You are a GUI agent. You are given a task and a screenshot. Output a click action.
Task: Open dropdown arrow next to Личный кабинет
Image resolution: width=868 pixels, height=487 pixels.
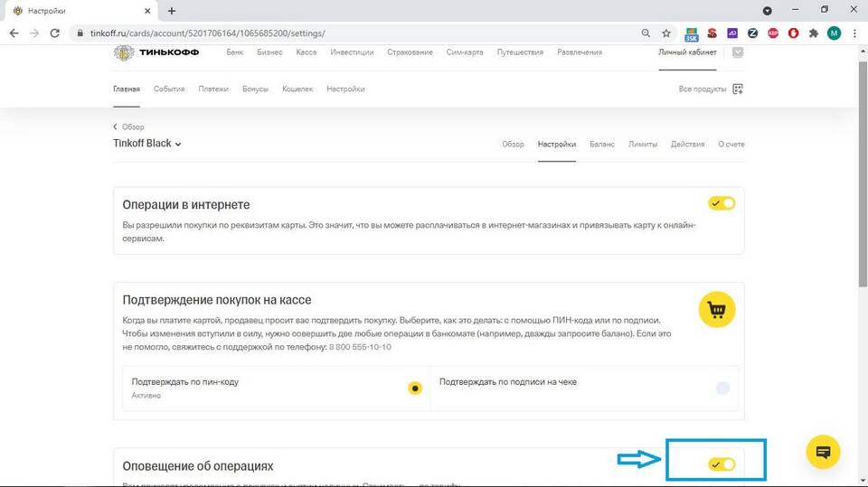click(x=738, y=52)
